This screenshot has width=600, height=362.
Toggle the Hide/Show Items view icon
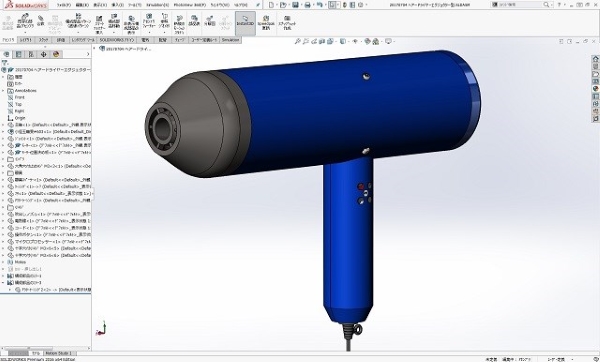click(x=355, y=41)
